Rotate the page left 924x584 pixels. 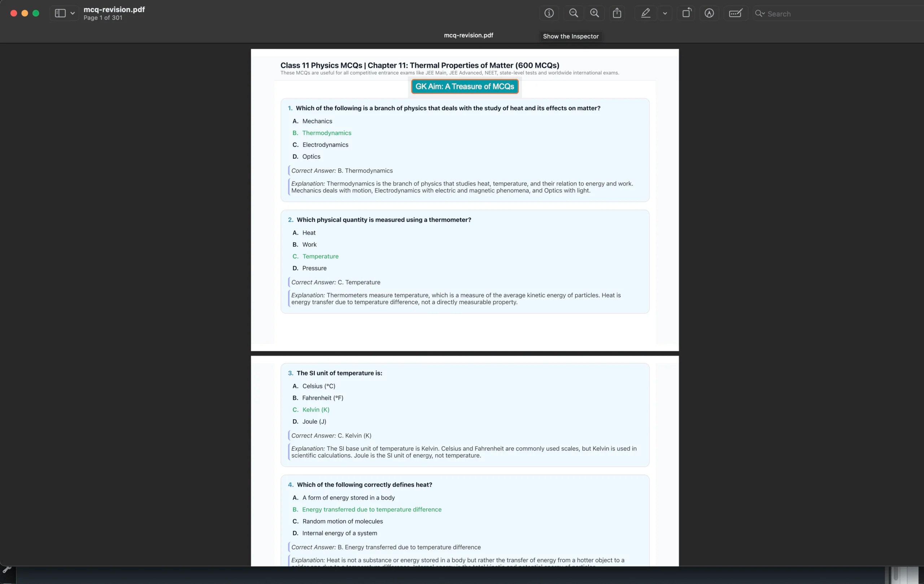(x=687, y=13)
